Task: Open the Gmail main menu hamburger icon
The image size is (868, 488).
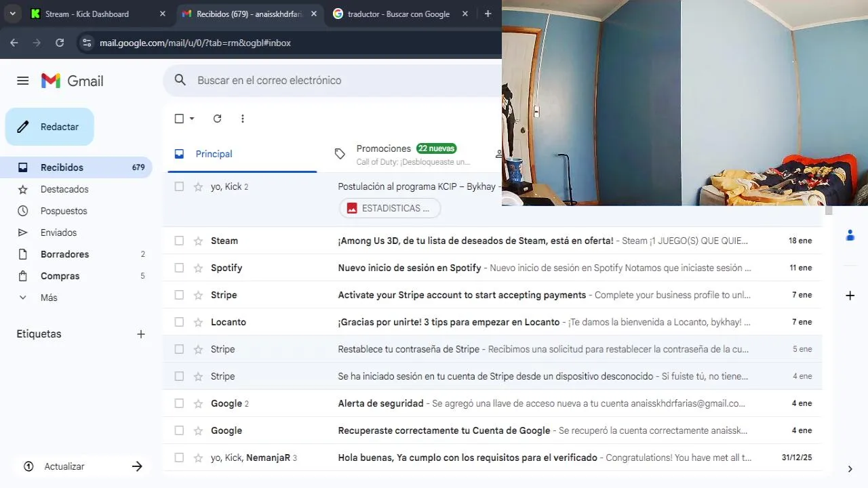Action: click(22, 81)
